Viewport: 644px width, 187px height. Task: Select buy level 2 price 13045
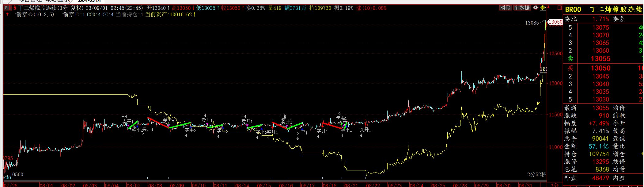click(x=600, y=76)
